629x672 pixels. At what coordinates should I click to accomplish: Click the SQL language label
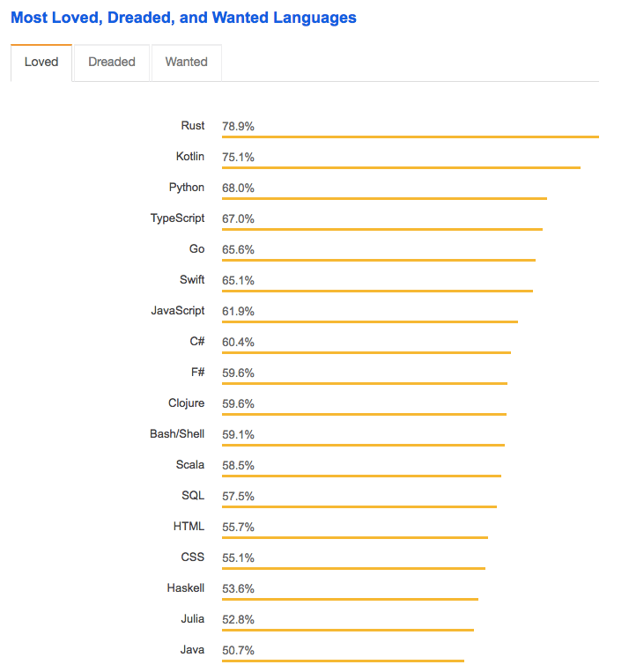(x=193, y=496)
